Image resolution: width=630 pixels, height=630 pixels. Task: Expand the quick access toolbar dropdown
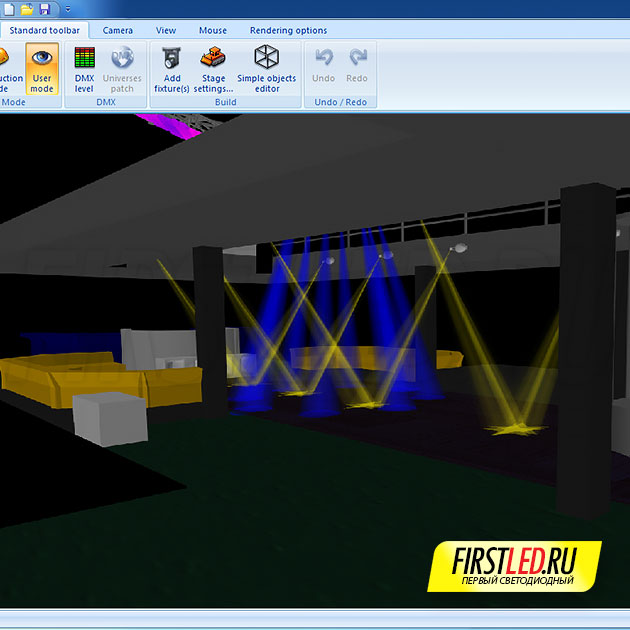(x=67, y=8)
